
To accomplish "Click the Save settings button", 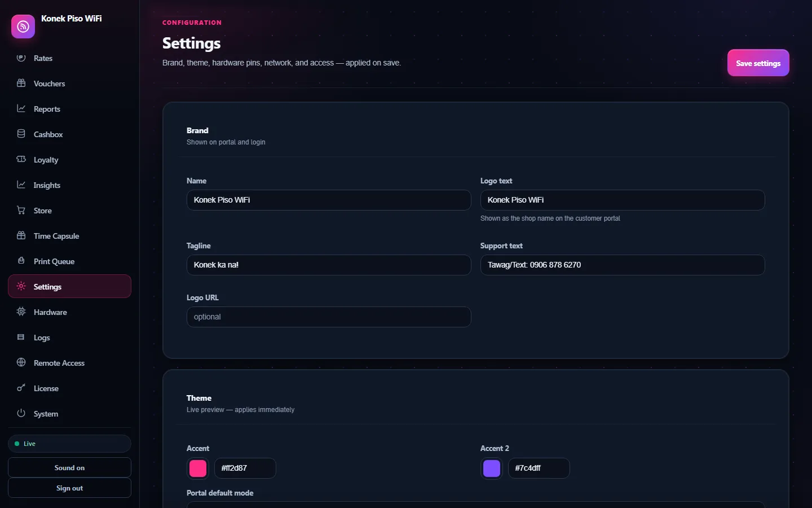I will (758, 63).
